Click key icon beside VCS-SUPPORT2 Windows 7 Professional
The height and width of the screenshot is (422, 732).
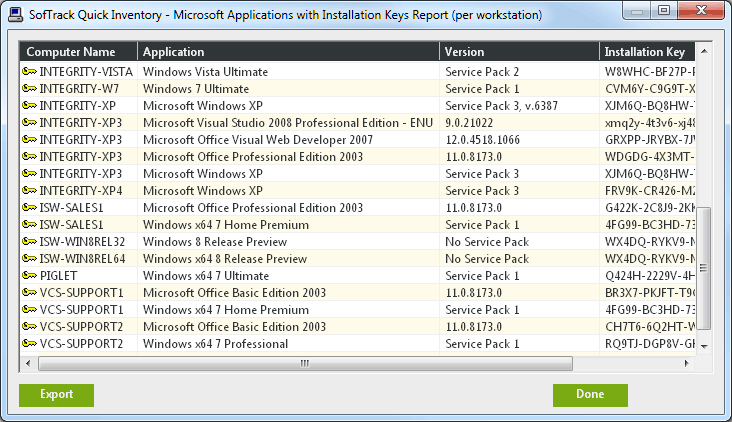[x=29, y=344]
